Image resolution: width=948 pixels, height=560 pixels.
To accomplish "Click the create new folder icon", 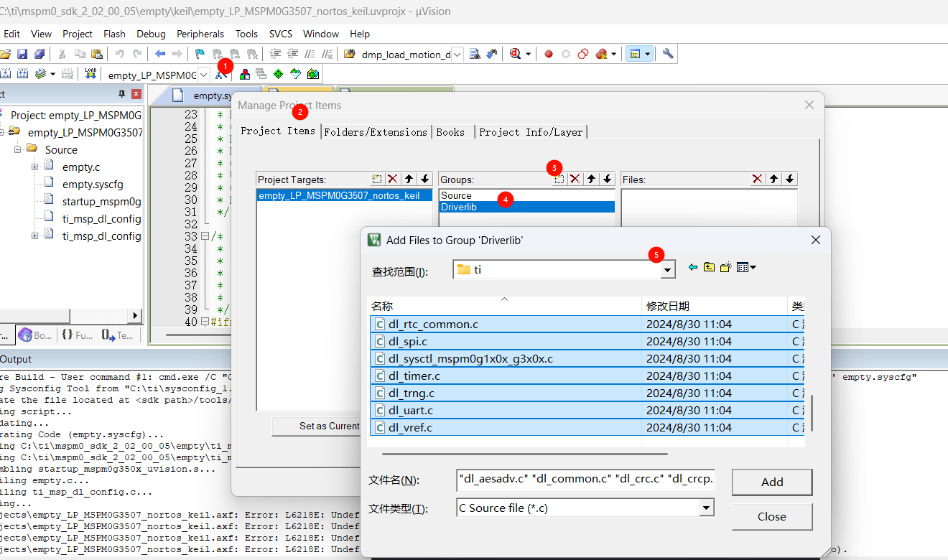I will pyautogui.click(x=725, y=268).
